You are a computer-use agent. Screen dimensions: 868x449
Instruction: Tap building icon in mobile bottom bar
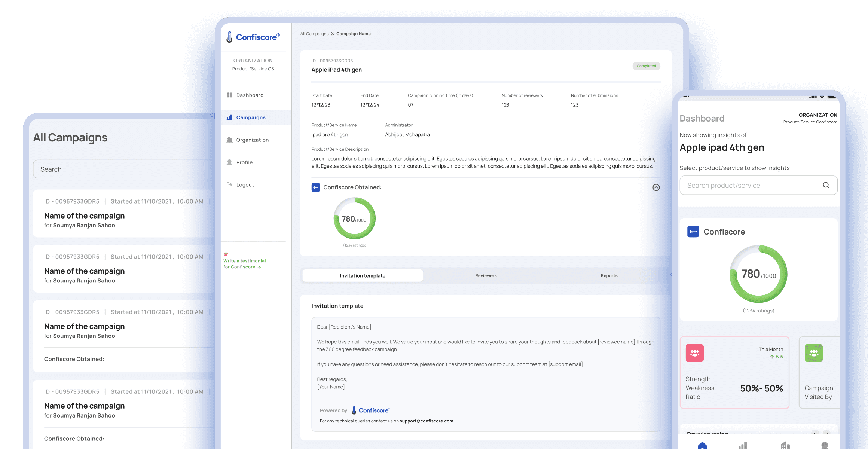click(x=785, y=445)
